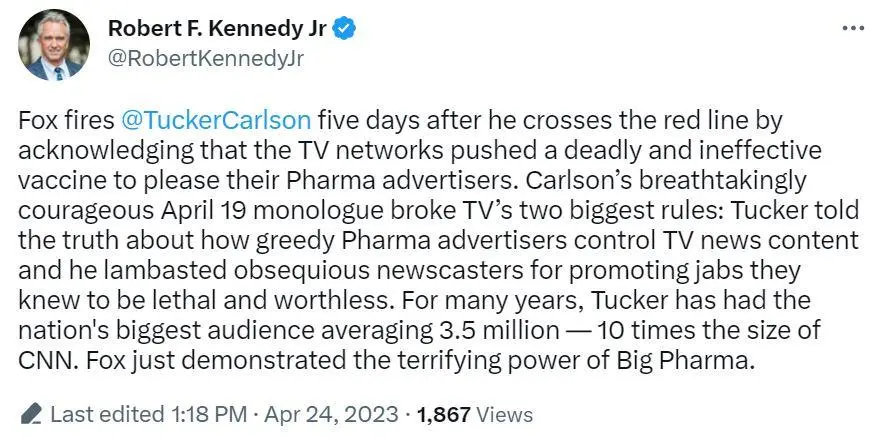884x444 pixels.
Task: Click the "Views" label
Action: pyautogui.click(x=507, y=414)
